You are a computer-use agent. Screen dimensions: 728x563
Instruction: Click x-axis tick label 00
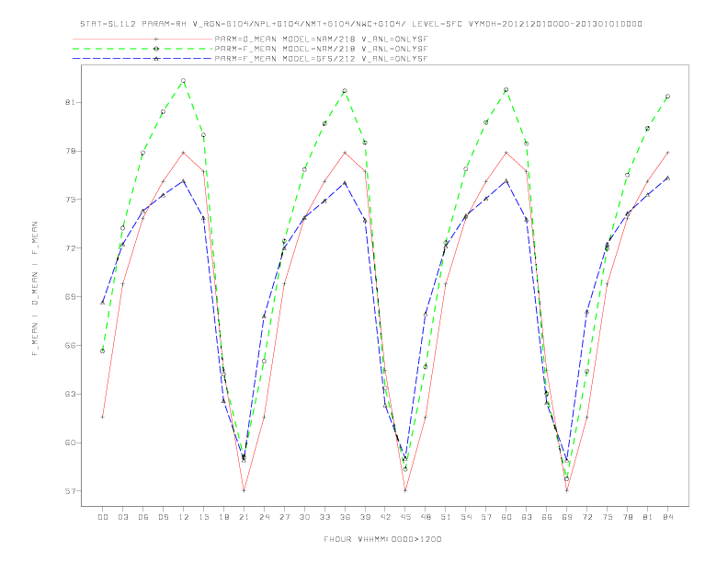tap(103, 517)
